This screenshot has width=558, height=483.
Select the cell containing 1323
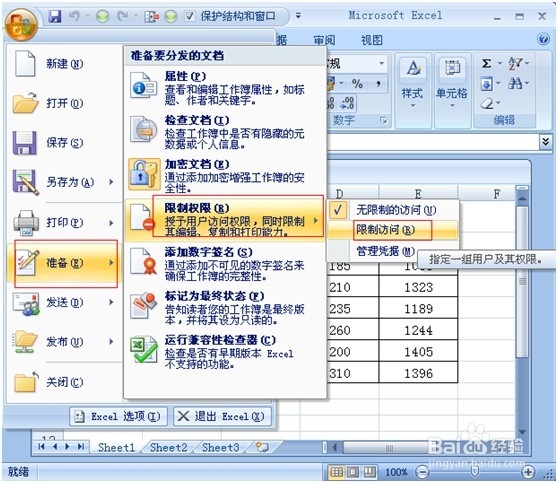tap(418, 287)
